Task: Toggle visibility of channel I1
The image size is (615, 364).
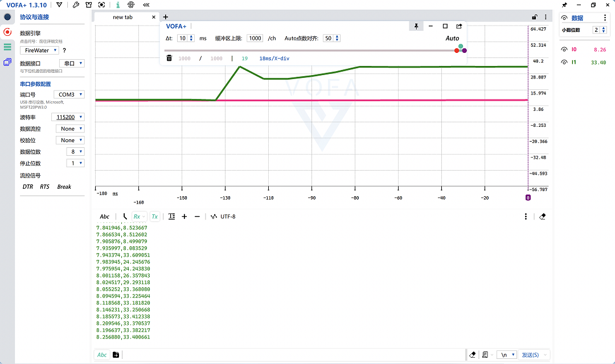Action: pyautogui.click(x=564, y=62)
